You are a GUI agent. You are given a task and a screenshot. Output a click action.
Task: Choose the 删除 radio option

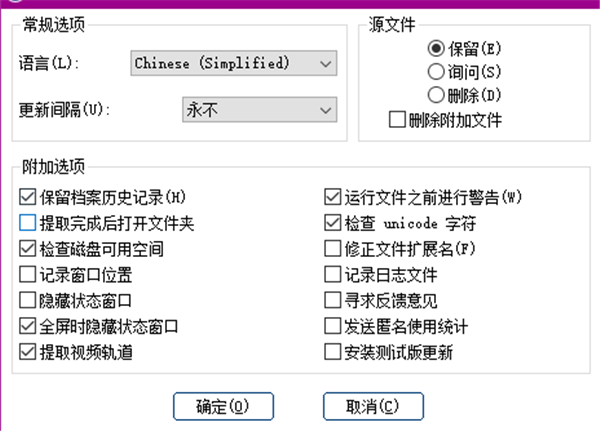[436, 95]
